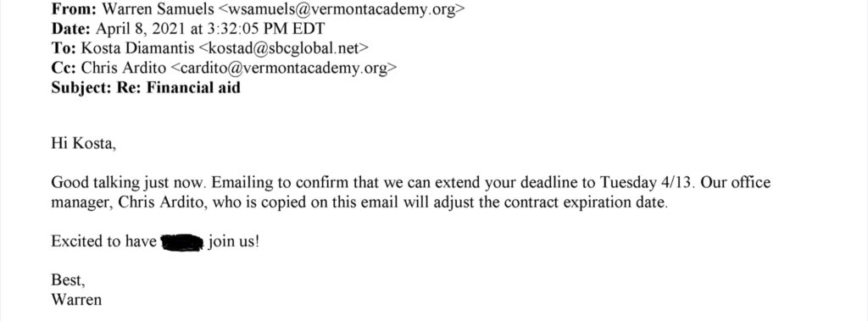Click the greeting Hi Kosta
This screenshot has width=868, height=321.
pos(84,145)
